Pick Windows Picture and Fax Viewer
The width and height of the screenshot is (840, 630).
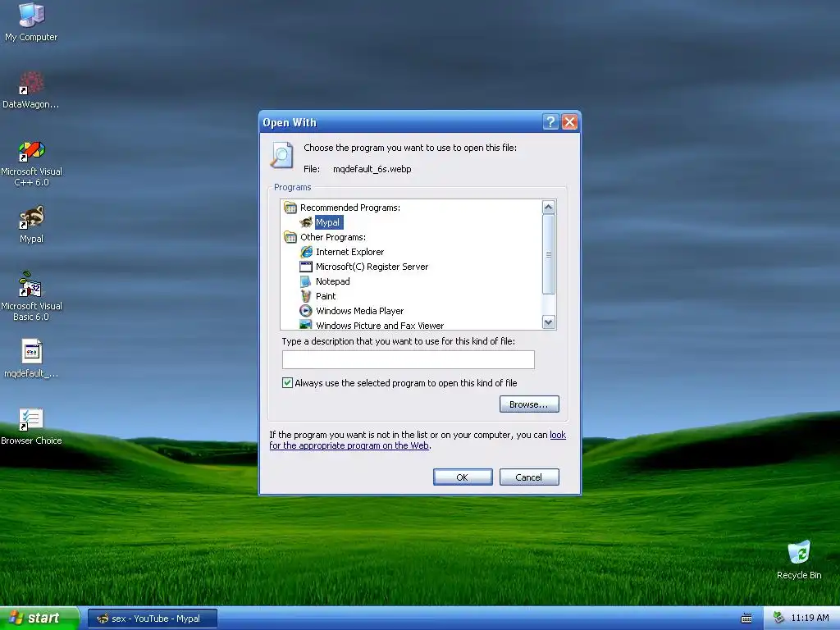tap(380, 325)
